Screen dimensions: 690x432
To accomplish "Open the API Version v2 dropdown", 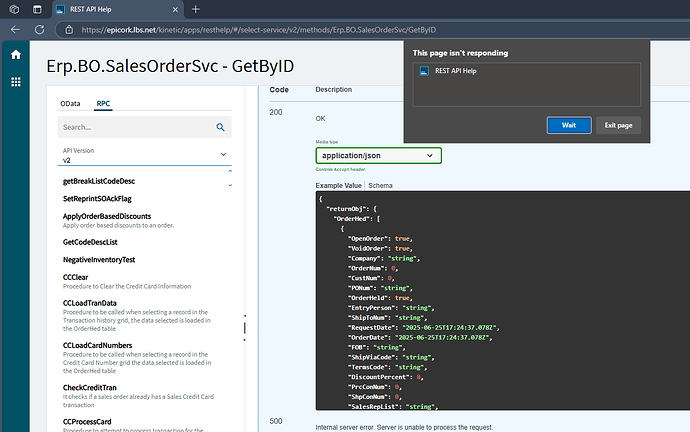I will pyautogui.click(x=144, y=155).
